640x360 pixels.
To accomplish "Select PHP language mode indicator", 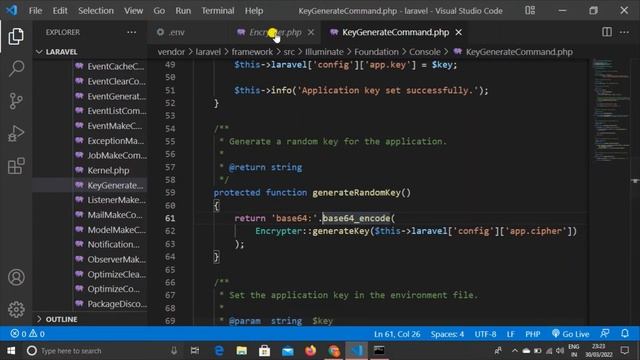I will (532, 334).
